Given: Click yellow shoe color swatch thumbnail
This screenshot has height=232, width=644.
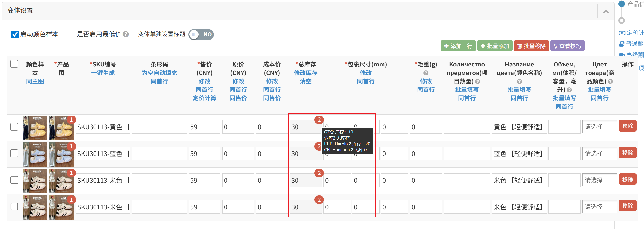Looking at the screenshot, I should pos(35,127).
